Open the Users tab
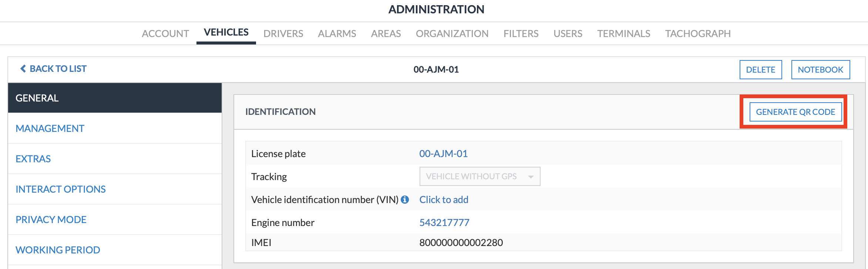 (x=568, y=34)
